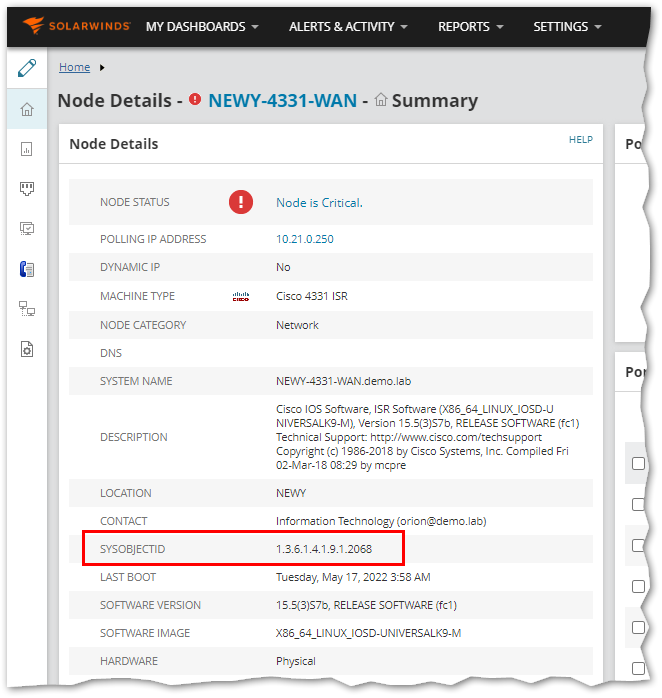Click 'Cisco 4331 ISR' machine type value
The width and height of the screenshot is (662, 698).
[x=312, y=296]
